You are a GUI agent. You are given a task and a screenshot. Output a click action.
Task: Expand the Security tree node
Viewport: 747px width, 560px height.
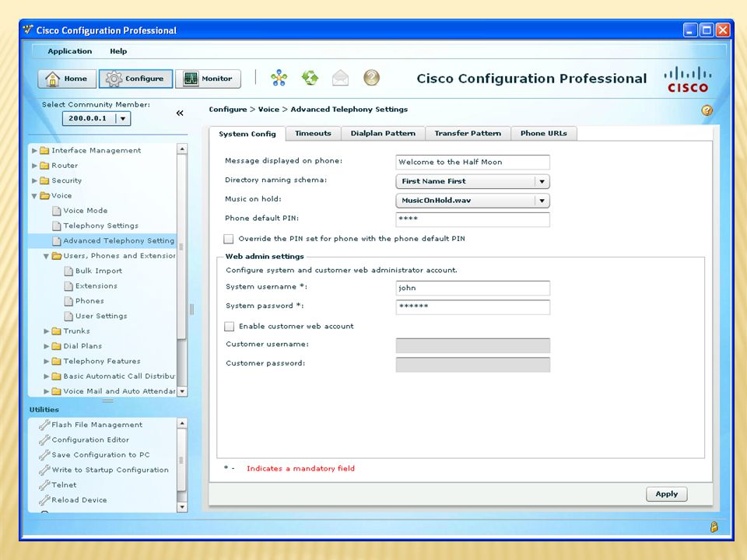click(x=34, y=180)
